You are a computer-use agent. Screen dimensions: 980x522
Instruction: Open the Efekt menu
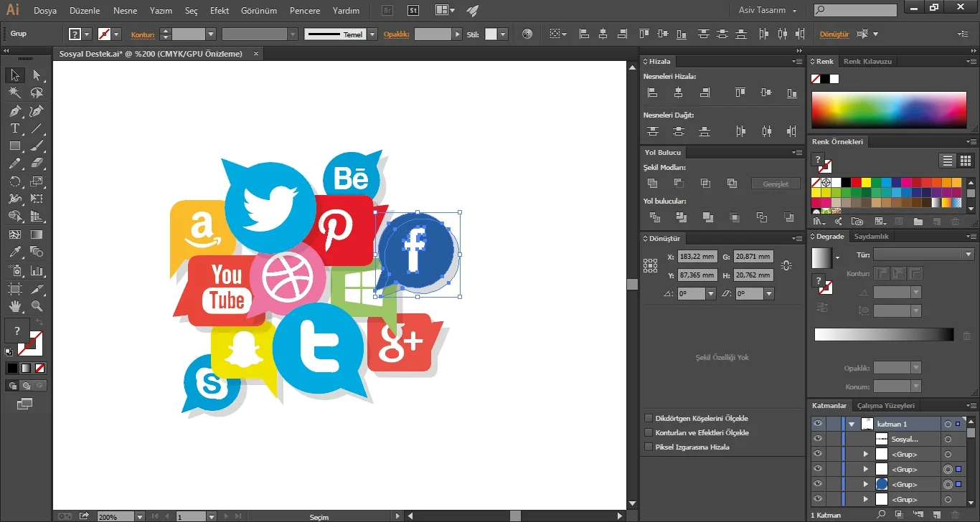[220, 11]
